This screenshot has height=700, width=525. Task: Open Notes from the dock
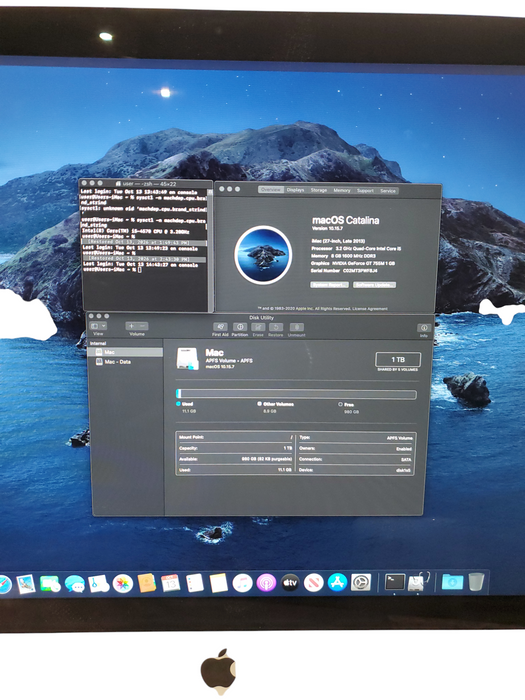click(x=218, y=583)
